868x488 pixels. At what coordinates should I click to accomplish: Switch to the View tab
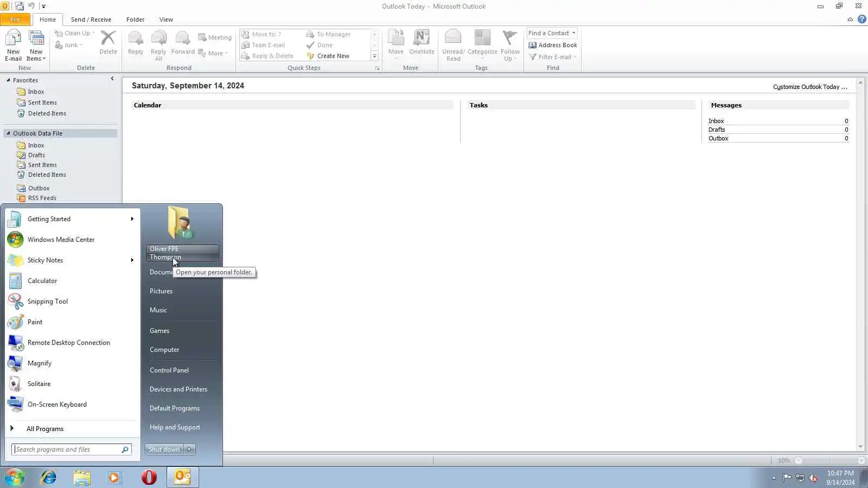pyautogui.click(x=166, y=20)
